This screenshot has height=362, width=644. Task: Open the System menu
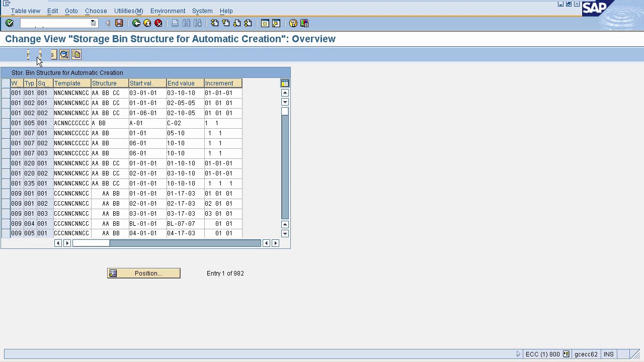pos(202,11)
